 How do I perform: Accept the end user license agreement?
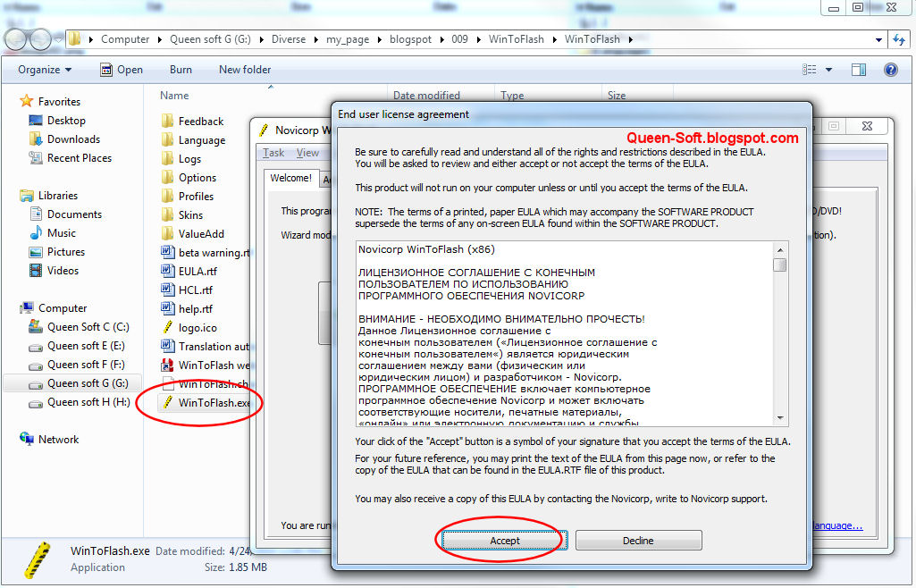pyautogui.click(x=504, y=540)
